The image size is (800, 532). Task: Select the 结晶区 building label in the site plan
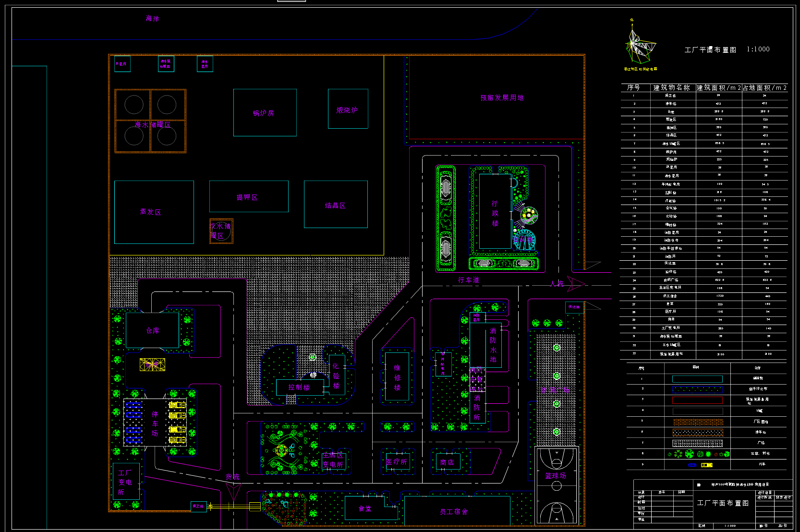click(335, 206)
